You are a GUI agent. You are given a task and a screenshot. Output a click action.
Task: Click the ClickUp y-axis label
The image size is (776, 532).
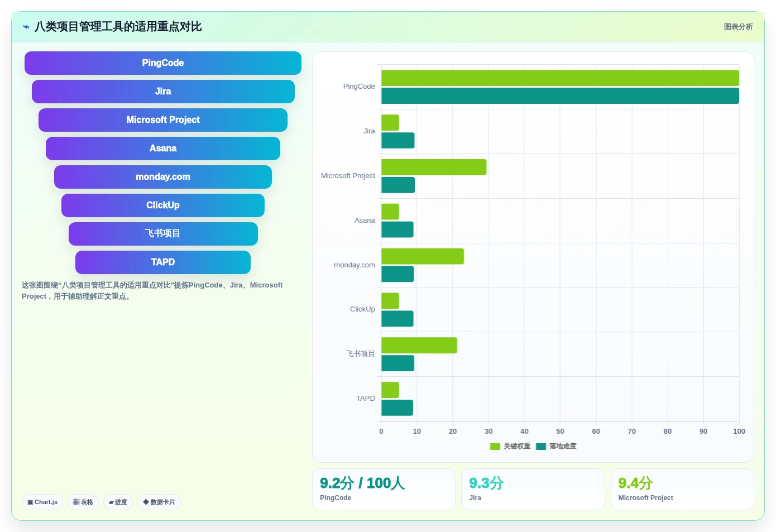click(x=362, y=309)
